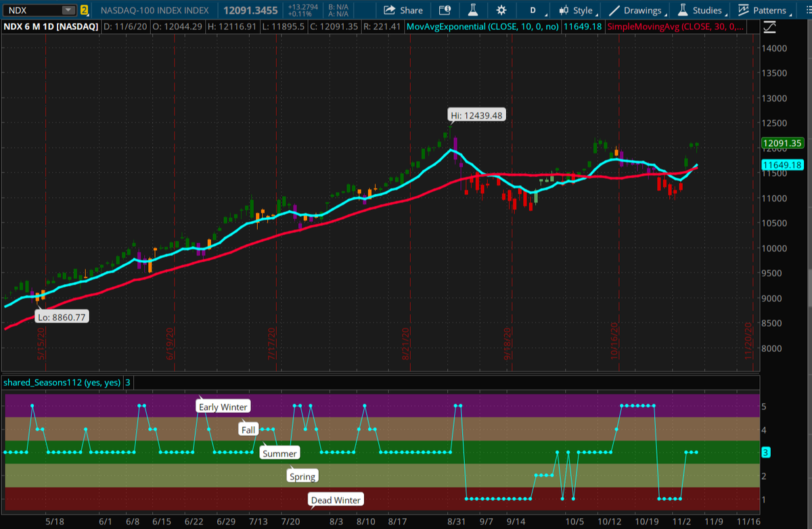Click the net change +13.2794 value
The width and height of the screenshot is (812, 529).
coord(302,7)
